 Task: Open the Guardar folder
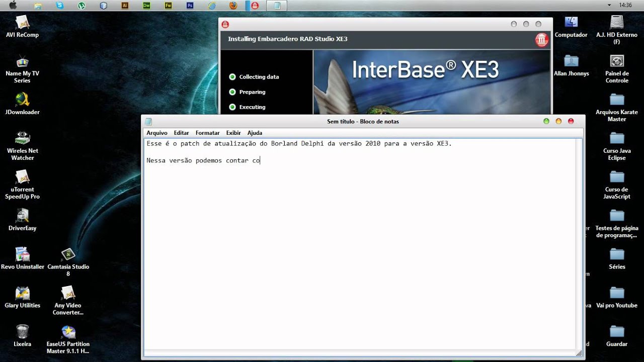point(617,336)
